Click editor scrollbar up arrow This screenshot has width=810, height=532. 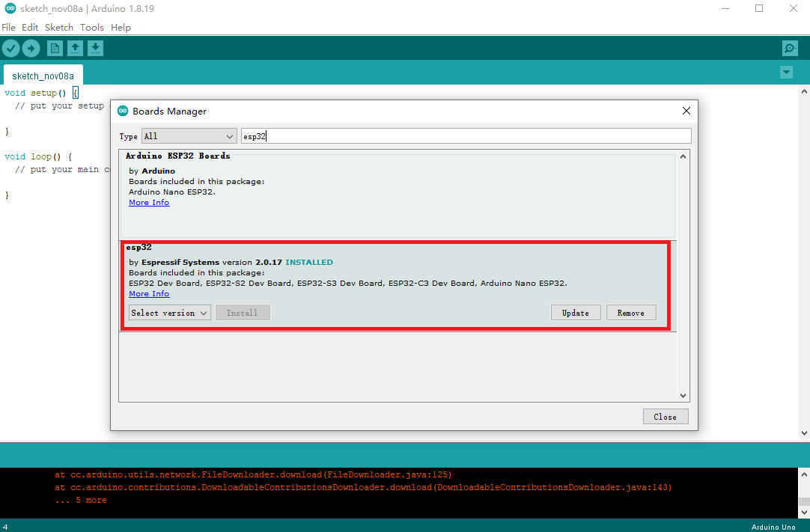804,91
